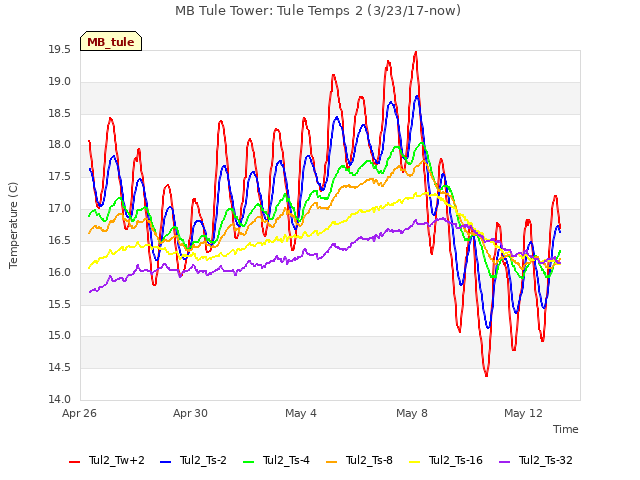Click the May 12 x-axis tick label
The height and width of the screenshot is (480, 640).
(523, 413)
